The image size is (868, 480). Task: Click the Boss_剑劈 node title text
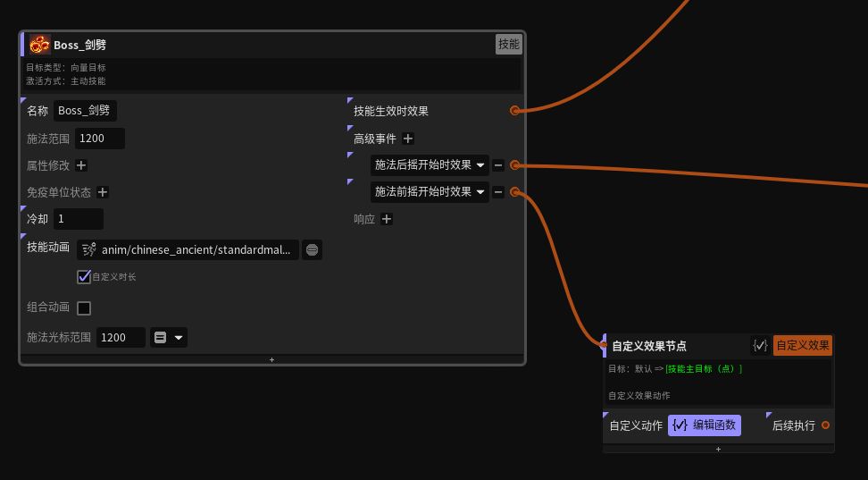[79, 45]
